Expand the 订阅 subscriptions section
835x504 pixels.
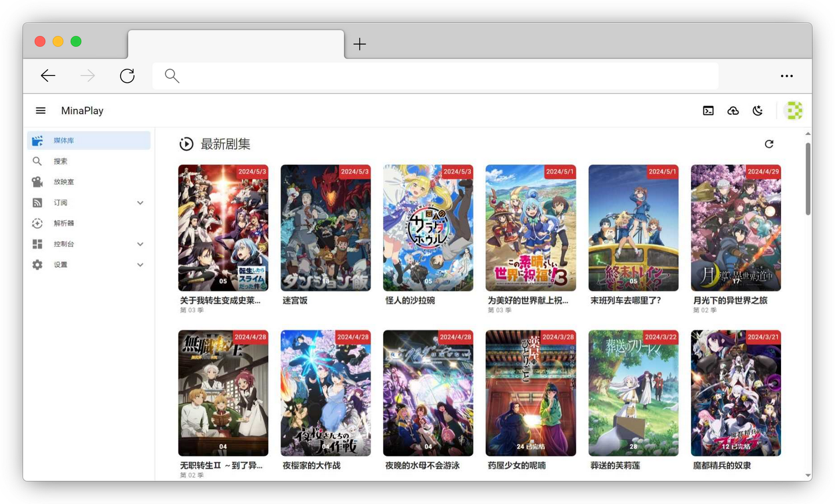pos(140,202)
